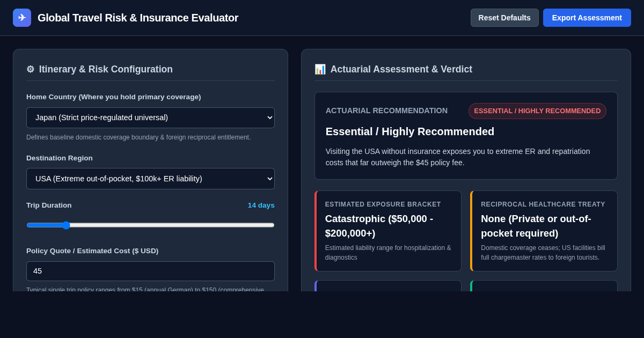Click the Trip Duration slider
Screen dimensions: 644x338
(150, 225)
